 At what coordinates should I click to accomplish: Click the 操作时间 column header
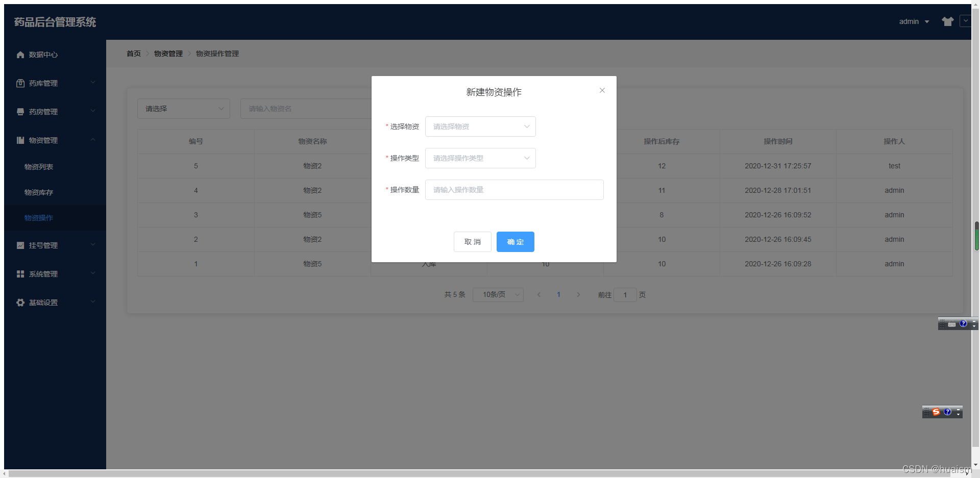[778, 141]
